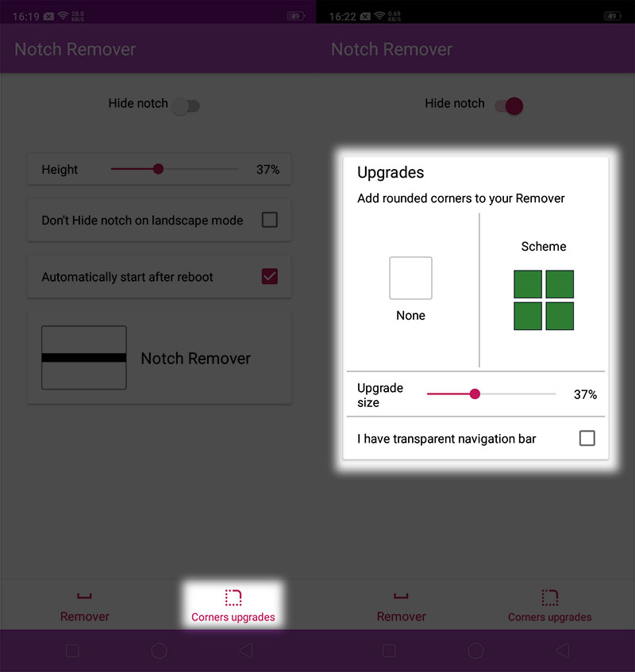Viewport: 635px width, 672px height.
Task: Tap recent apps button on right screen
Action: point(389,651)
